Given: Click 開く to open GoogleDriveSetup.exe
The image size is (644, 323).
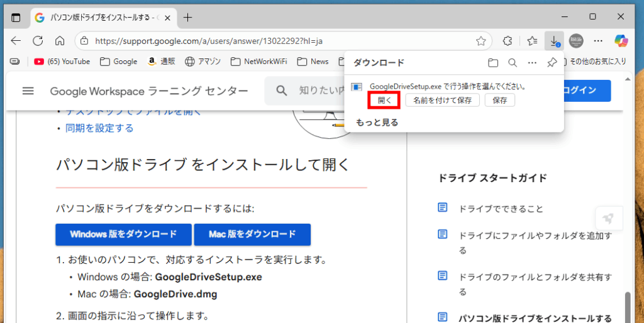Looking at the screenshot, I should tap(384, 100).
